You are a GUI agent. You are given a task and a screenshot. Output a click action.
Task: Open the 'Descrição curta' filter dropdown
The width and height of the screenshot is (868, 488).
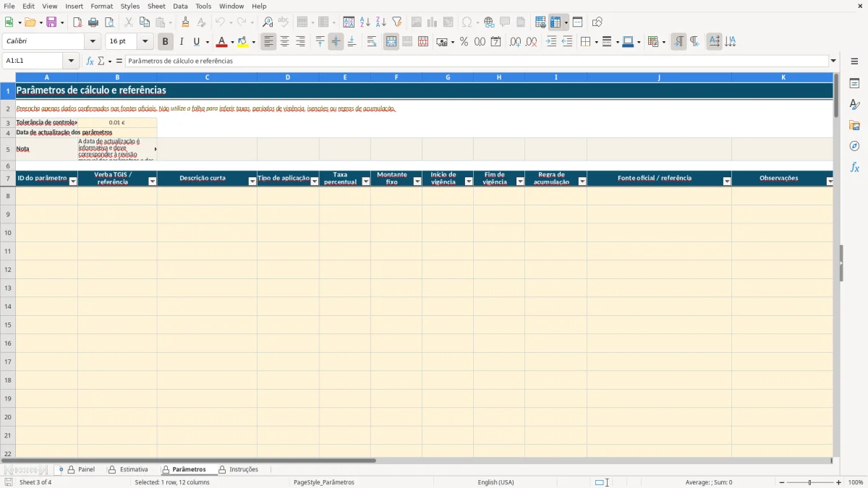[252, 181]
